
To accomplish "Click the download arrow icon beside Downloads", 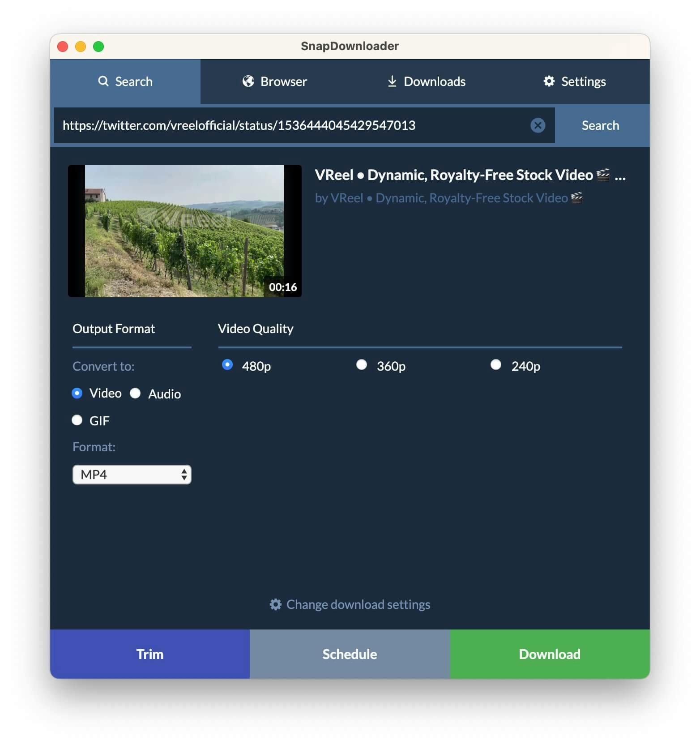I will (x=392, y=81).
